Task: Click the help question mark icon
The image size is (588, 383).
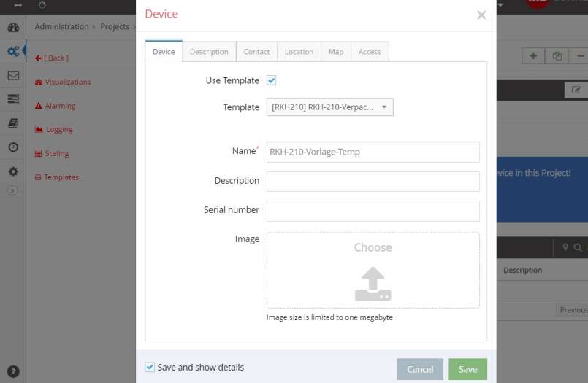Action: (12, 371)
